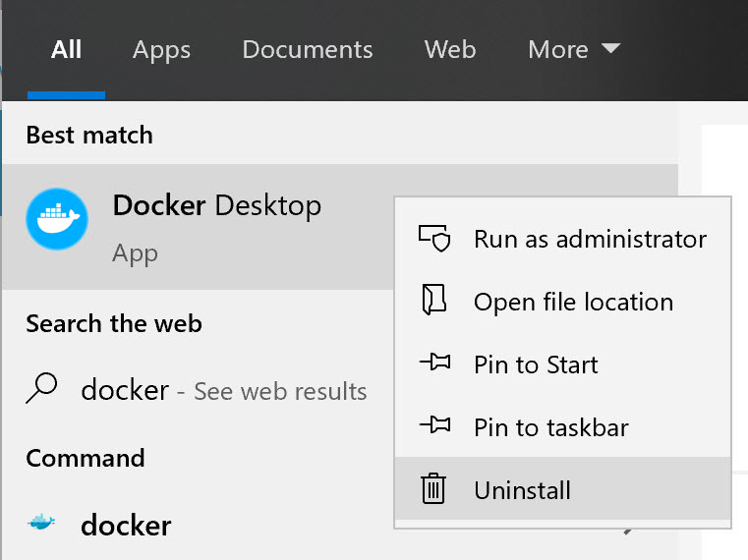This screenshot has height=560, width=748.
Task: Click the shield icon for Run as administrator
Action: pyautogui.click(x=433, y=239)
